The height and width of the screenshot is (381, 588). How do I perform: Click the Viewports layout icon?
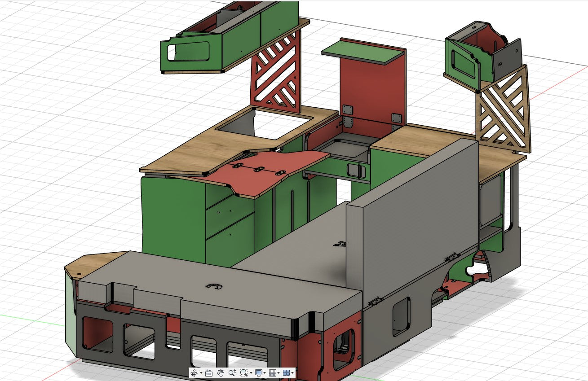(286, 373)
